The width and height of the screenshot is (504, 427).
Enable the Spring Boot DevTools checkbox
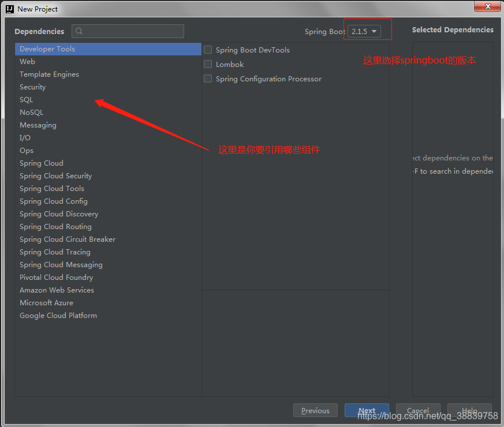point(208,50)
